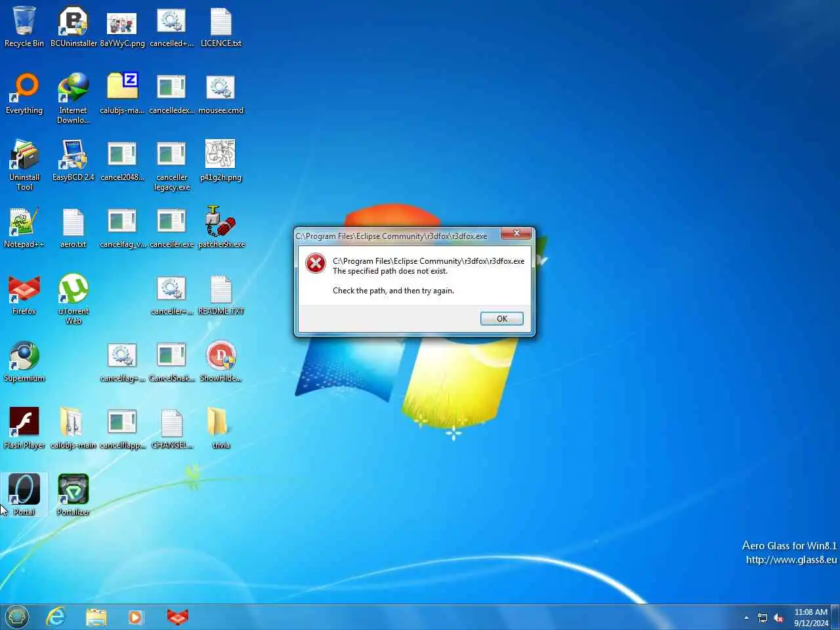This screenshot has width=840, height=630.
Task: Open the Recycle Bin desktop icon
Action: [24, 27]
